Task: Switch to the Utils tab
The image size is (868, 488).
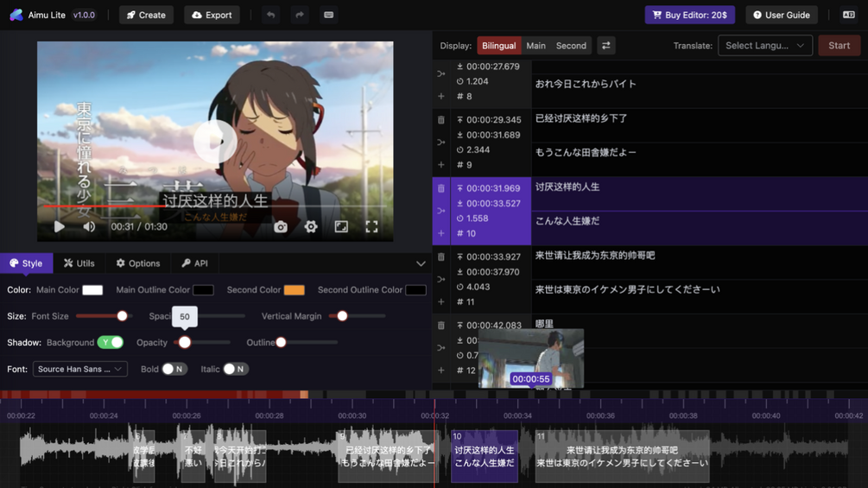Action: click(x=79, y=263)
